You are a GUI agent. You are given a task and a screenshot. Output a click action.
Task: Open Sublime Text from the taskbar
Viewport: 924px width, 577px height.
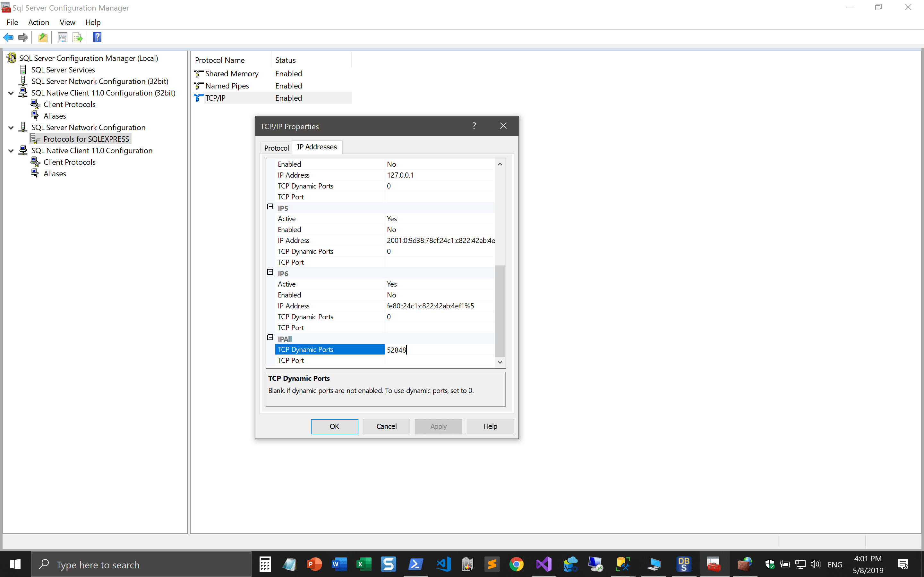(492, 564)
